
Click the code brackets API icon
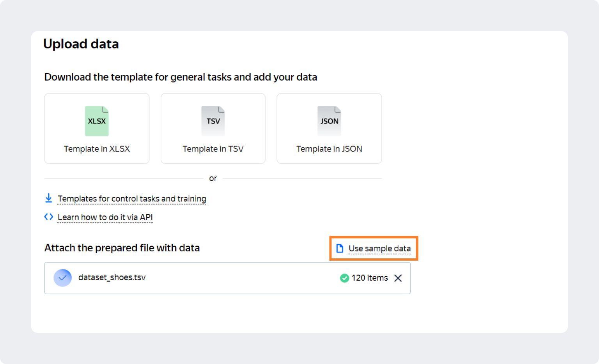click(x=48, y=217)
